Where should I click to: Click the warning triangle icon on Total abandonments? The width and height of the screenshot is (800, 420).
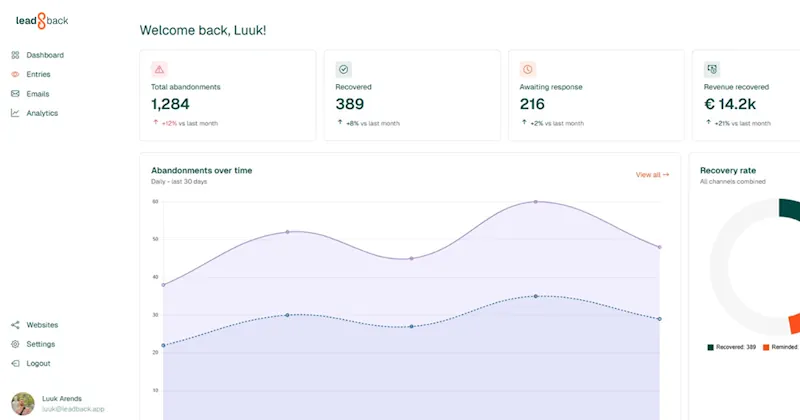[x=159, y=69]
